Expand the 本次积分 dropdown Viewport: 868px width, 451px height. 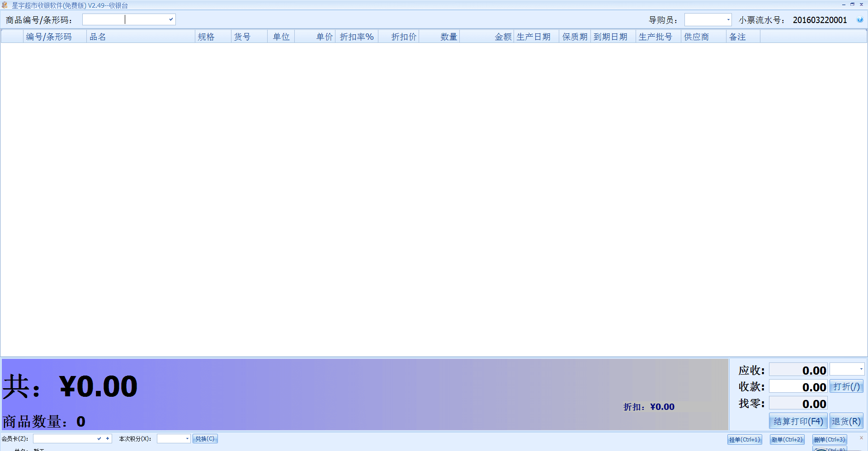click(x=187, y=438)
